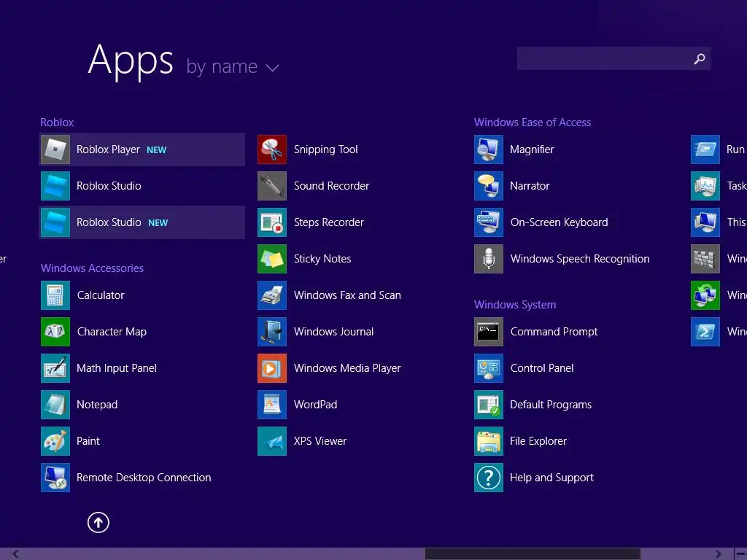The height and width of the screenshot is (560, 747).
Task: Click the horizontal scrollbar thumb
Action: 533,554
